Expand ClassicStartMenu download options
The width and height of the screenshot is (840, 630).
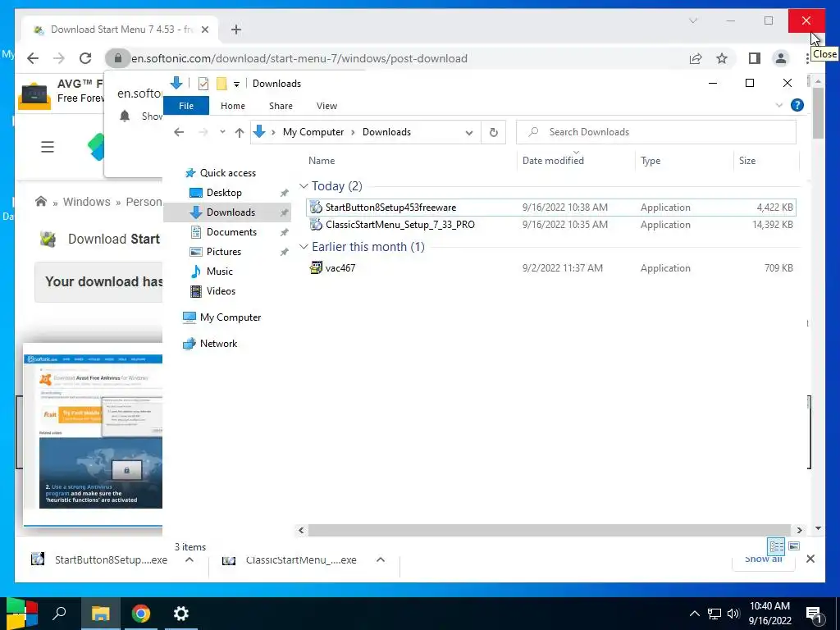click(x=381, y=559)
